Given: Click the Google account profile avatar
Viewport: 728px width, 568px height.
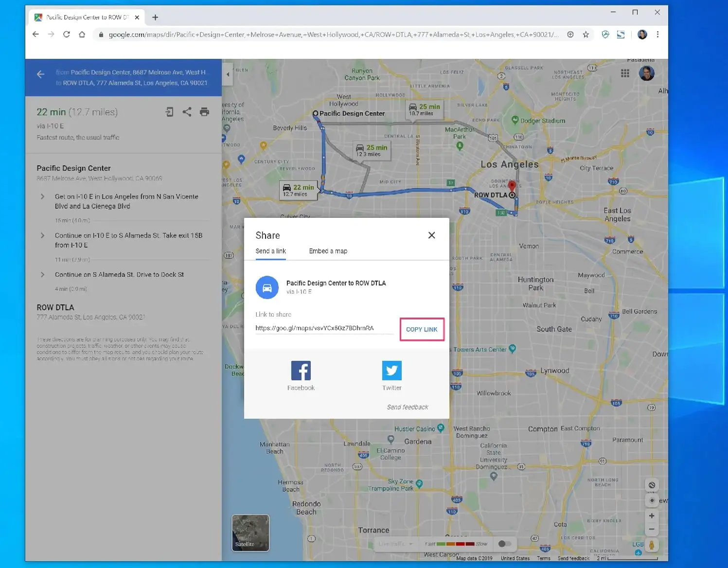Looking at the screenshot, I should [647, 73].
